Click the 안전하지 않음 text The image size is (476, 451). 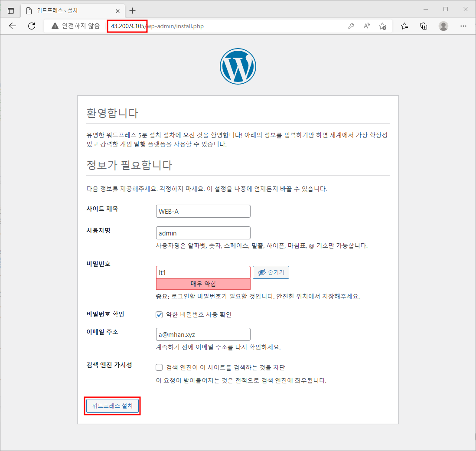[81, 26]
